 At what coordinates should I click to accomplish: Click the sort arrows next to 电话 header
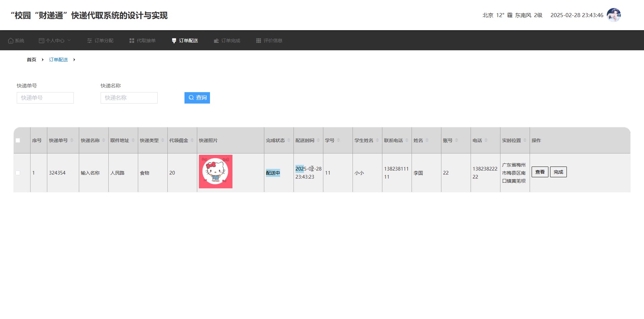click(x=486, y=140)
